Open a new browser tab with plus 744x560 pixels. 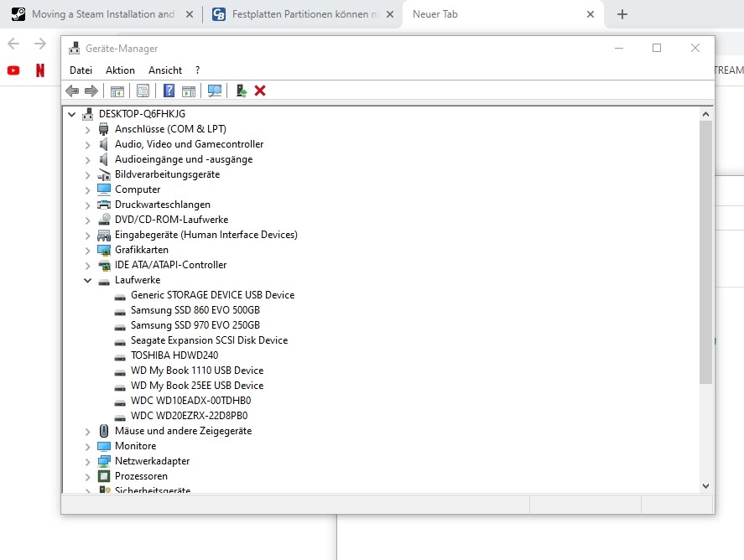tap(622, 14)
